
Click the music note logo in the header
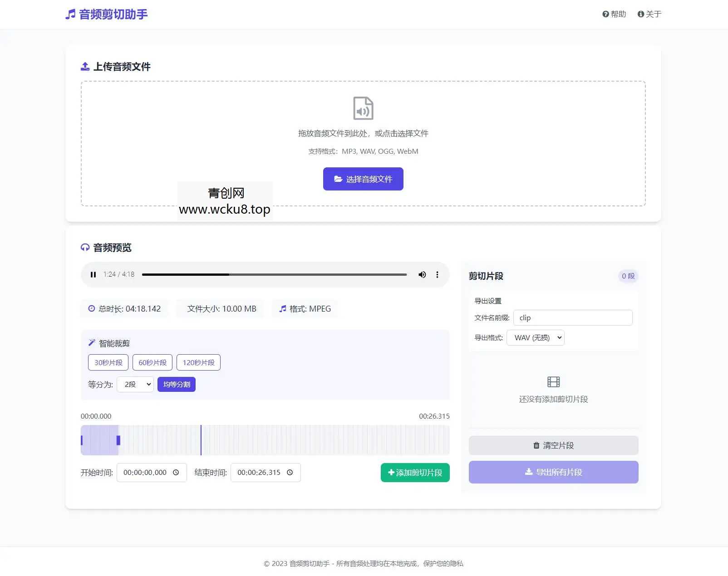point(70,14)
